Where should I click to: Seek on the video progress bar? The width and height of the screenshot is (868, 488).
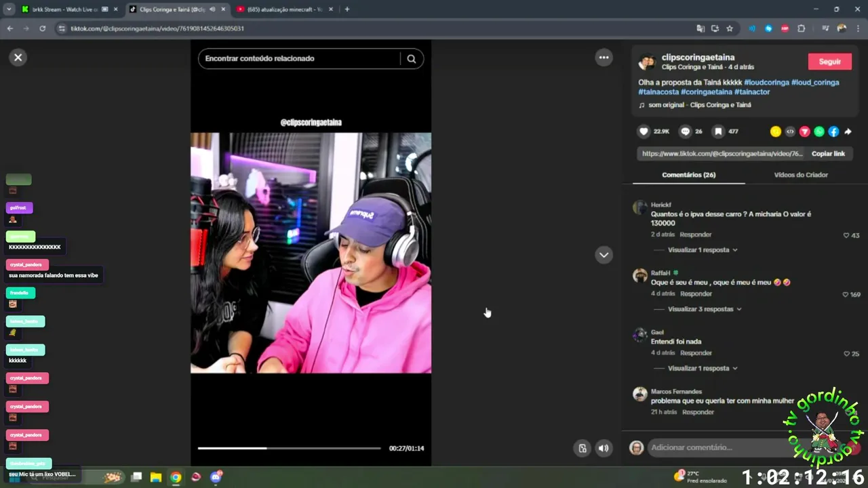click(290, 448)
